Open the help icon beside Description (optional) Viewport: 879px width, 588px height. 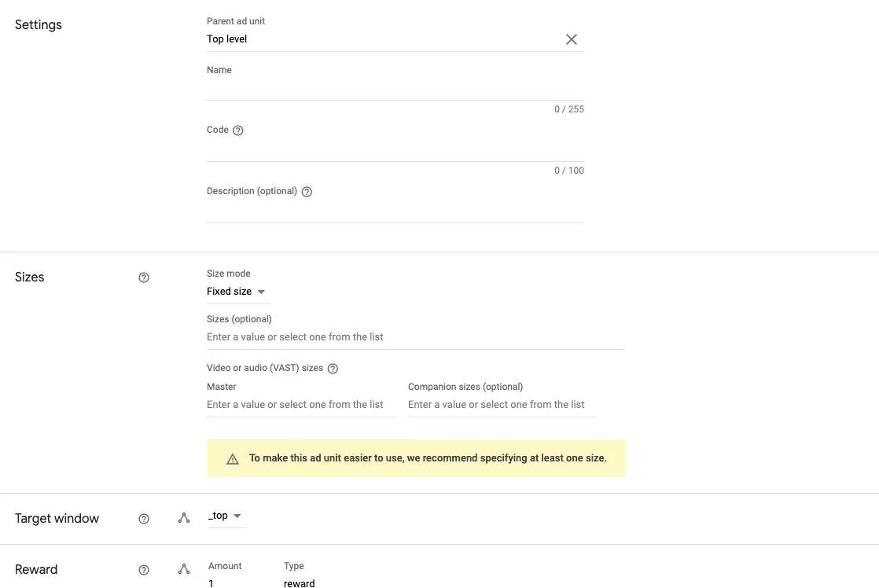pos(306,191)
